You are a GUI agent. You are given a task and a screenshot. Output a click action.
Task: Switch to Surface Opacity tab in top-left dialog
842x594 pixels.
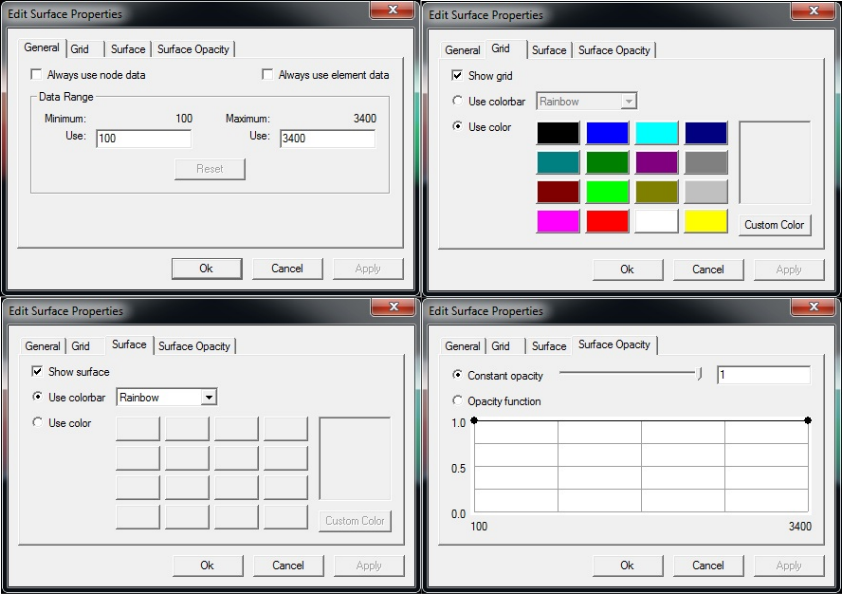click(193, 49)
